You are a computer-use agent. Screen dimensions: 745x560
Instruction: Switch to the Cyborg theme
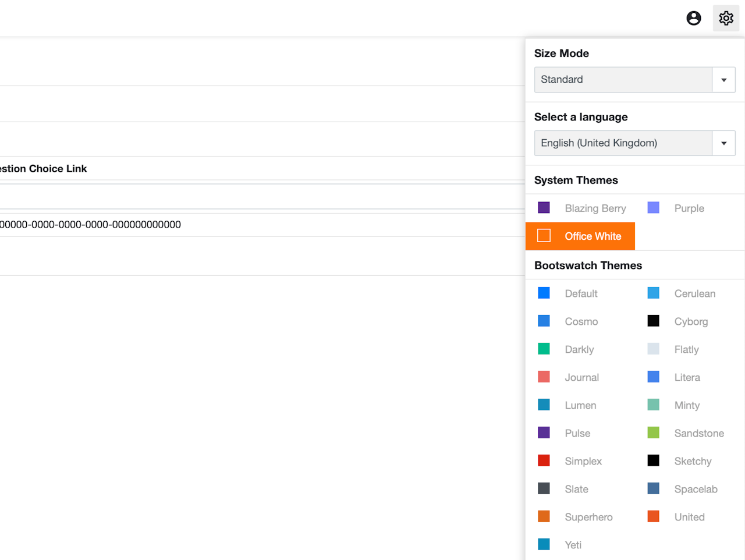691,321
